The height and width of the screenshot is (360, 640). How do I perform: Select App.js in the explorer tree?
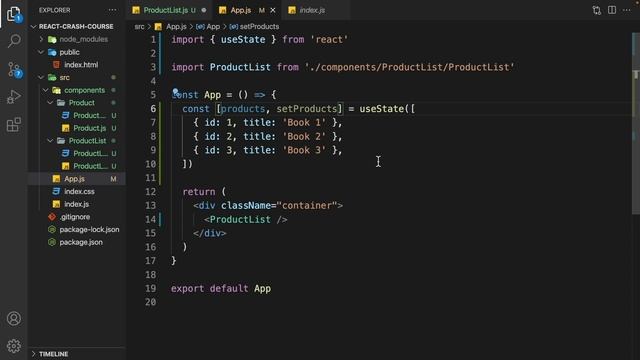point(76,178)
